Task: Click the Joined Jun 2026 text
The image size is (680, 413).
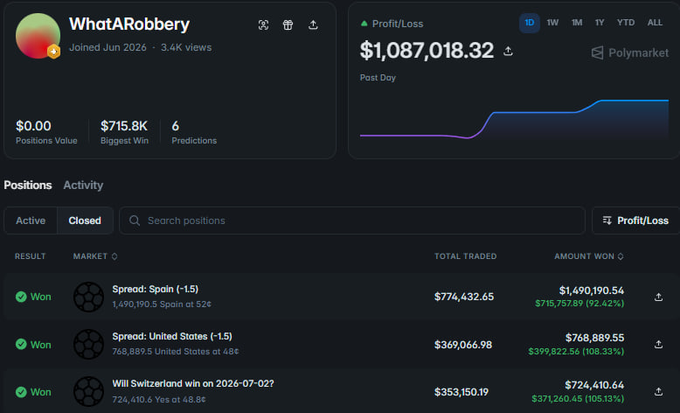Action: coord(108,47)
